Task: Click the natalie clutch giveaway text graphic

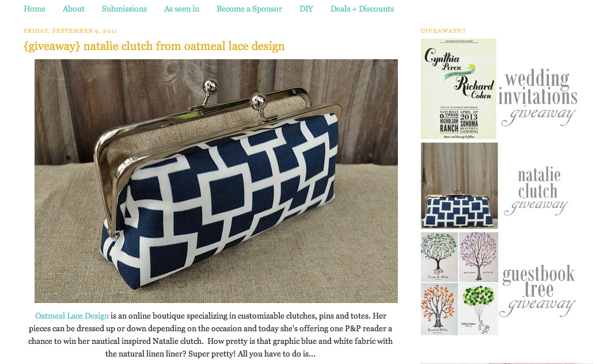Action: coord(537,191)
